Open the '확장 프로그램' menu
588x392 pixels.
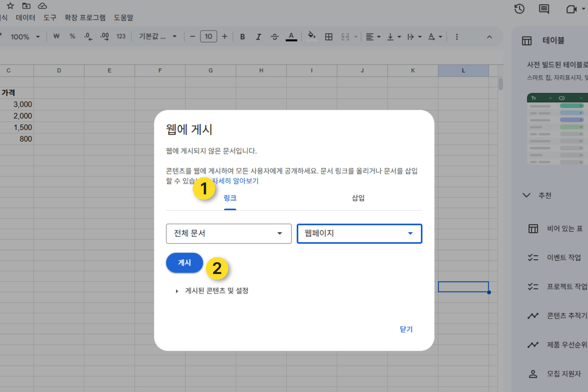pos(85,18)
